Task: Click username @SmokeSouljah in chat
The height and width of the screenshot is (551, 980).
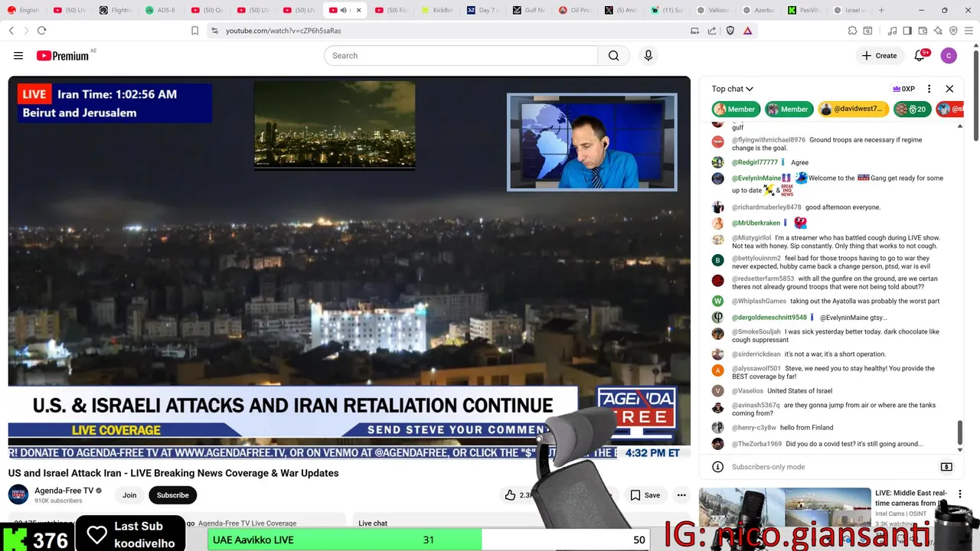Action: coord(756,332)
